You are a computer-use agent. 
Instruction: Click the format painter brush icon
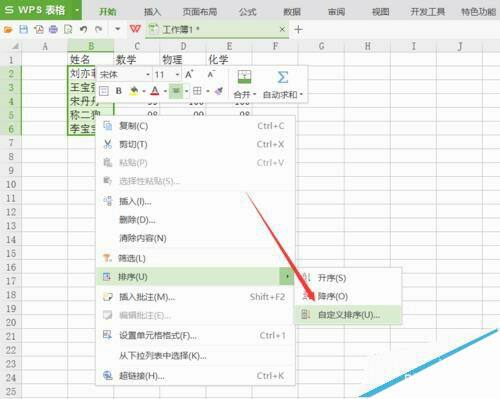pos(219,91)
